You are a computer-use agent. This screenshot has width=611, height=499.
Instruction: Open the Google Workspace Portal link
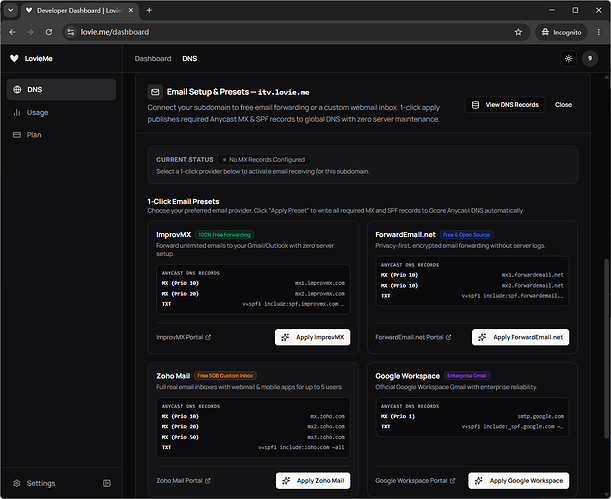click(x=415, y=481)
